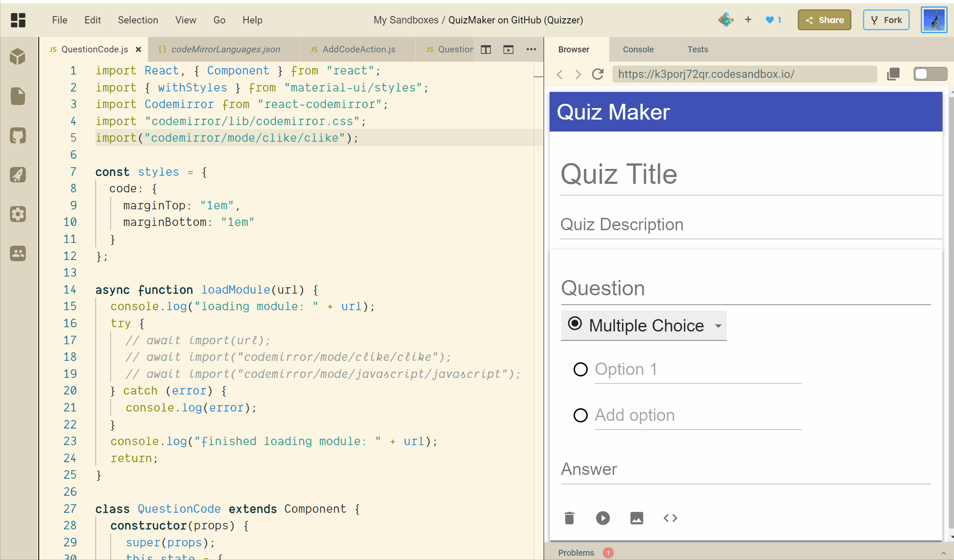Open Sandbox Info cube icon in sidebar
This screenshot has width=954, height=560.
pos(18,56)
